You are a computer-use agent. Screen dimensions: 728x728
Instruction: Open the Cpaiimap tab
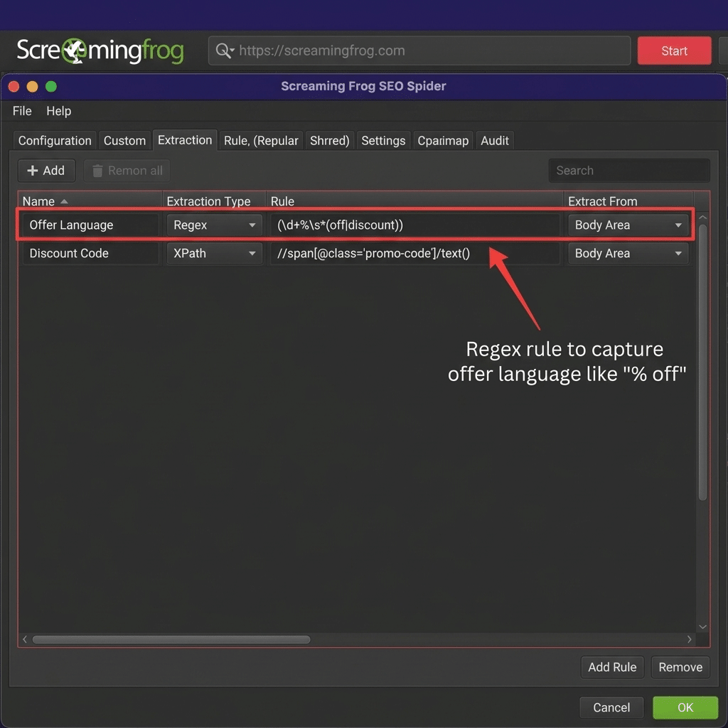[x=443, y=141]
